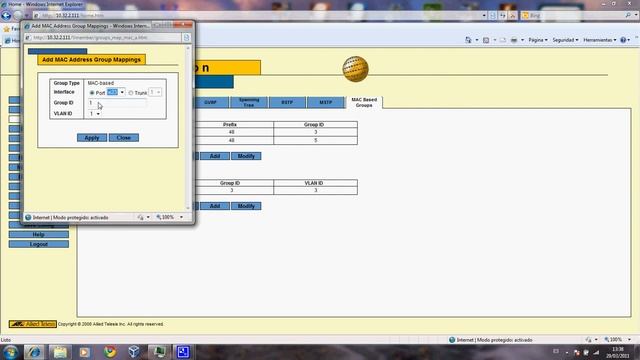Click main status bar Internet zone icon
Image resolution: width=640 pixels, height=360 pixels.
tap(452, 340)
